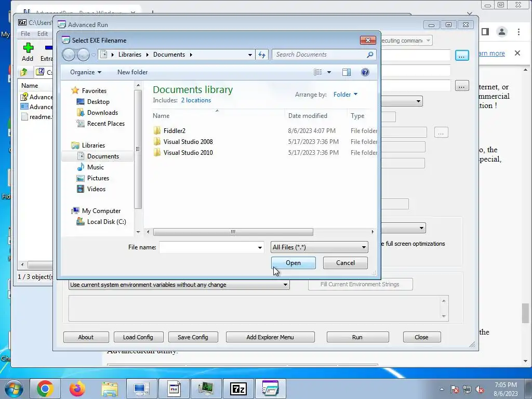The width and height of the screenshot is (532, 399).
Task: Open the File menu in 7-Zip
Action: pyautogui.click(x=25, y=34)
